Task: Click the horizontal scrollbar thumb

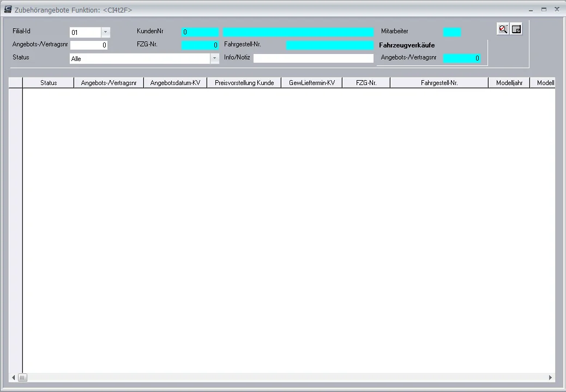Action: (x=22, y=378)
